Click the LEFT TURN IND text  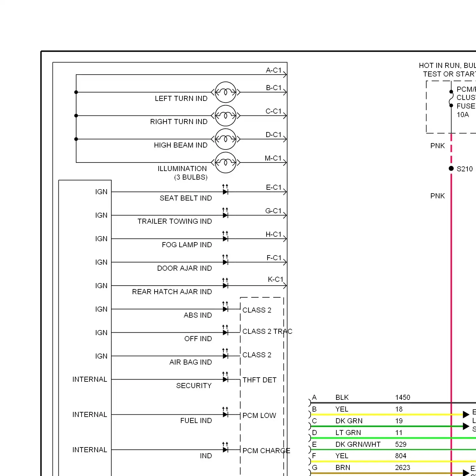[181, 98]
